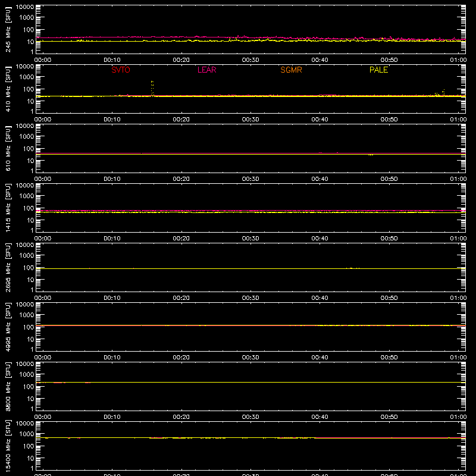Click the 10 tick label on 2695 MHz panel
476x476 pixels.
tap(30, 280)
